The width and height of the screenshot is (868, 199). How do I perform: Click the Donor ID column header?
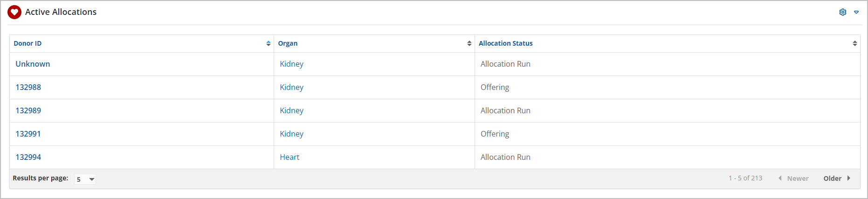point(28,43)
